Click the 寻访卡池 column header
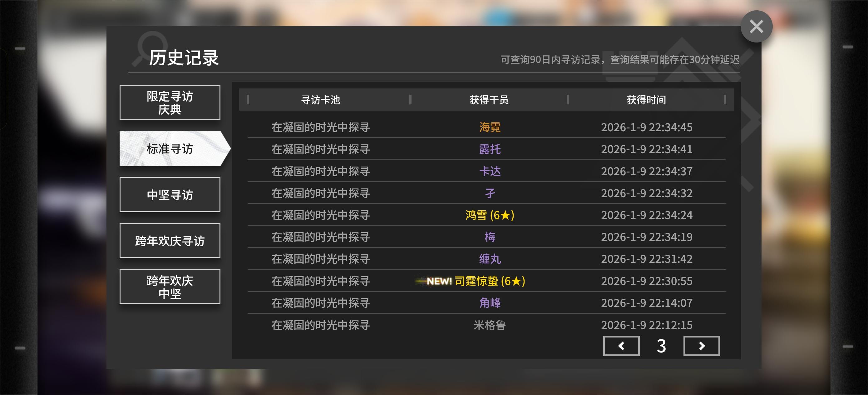Screen dimensions: 868x395 pyautogui.click(x=320, y=100)
